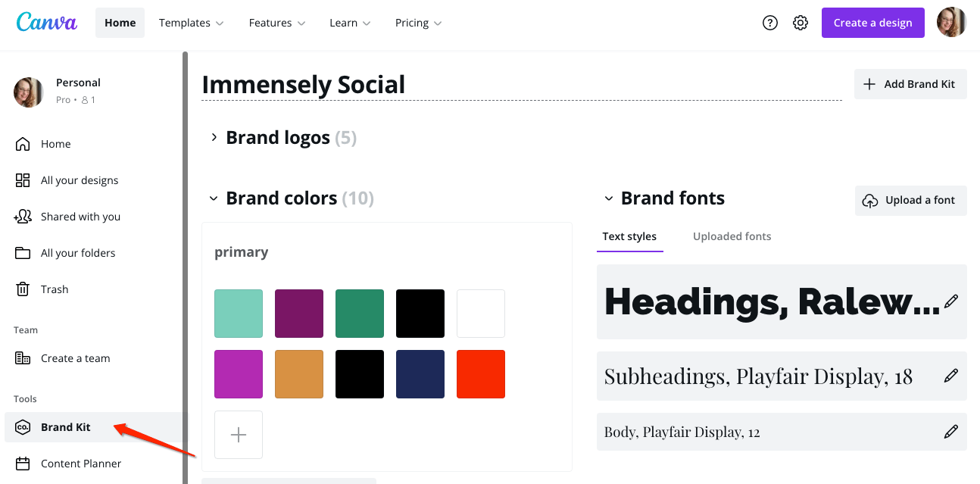Click the Trash bin icon
This screenshot has width=980, height=484.
coord(23,289)
